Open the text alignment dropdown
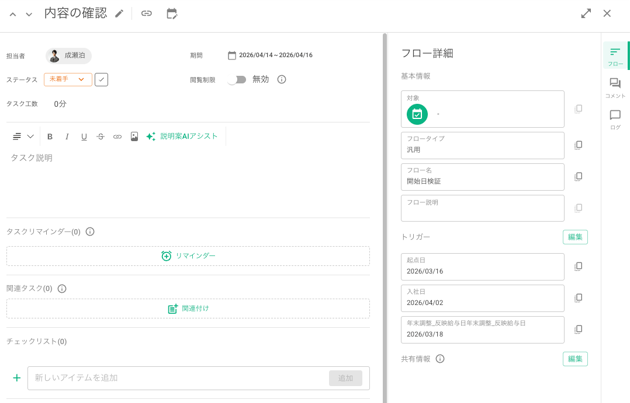Image resolution: width=630 pixels, height=403 pixels. coord(22,137)
